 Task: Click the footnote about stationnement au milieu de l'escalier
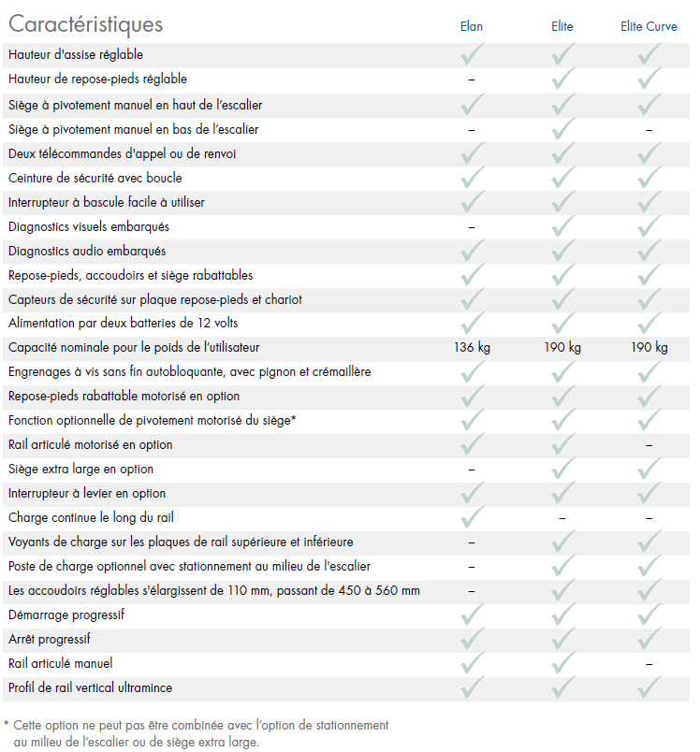tap(197, 733)
